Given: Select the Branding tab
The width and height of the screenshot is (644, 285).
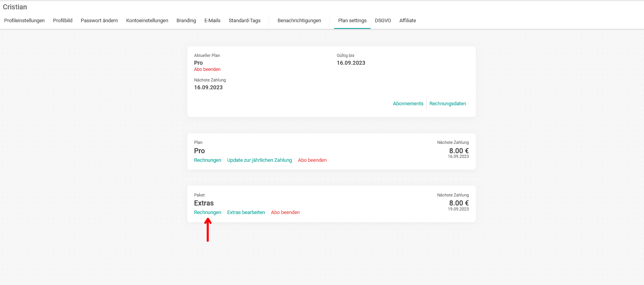Looking at the screenshot, I should [186, 21].
